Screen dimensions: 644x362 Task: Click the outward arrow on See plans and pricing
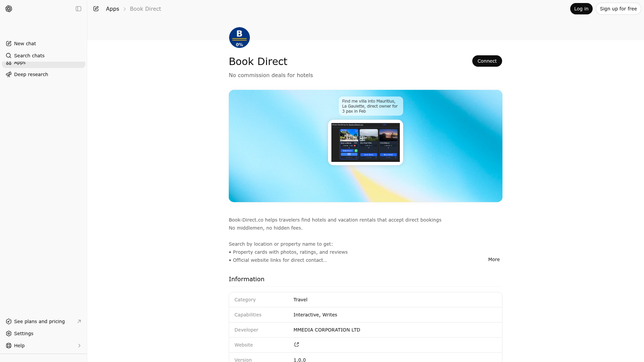pos(79,321)
